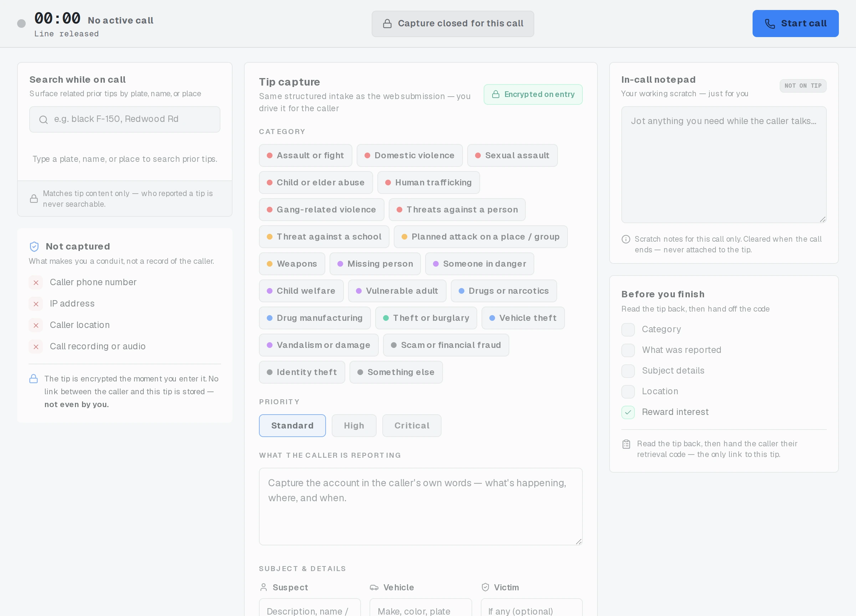Image resolution: width=856 pixels, height=616 pixels.
Task: Click the Start call button
Action: tap(795, 24)
